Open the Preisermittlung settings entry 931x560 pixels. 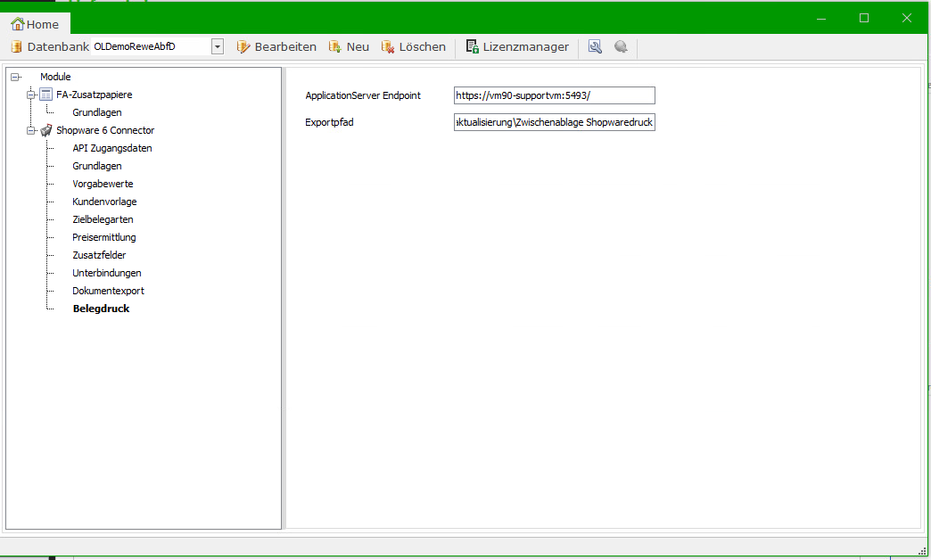click(104, 237)
